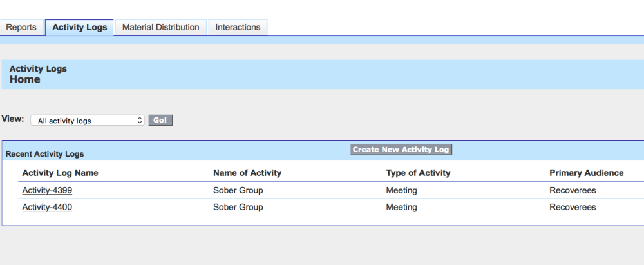
Task: Open the Reports tab
Action: click(x=21, y=28)
